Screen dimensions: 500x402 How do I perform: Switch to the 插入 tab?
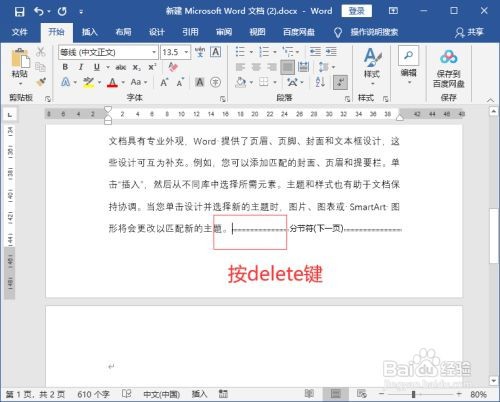coord(89,32)
